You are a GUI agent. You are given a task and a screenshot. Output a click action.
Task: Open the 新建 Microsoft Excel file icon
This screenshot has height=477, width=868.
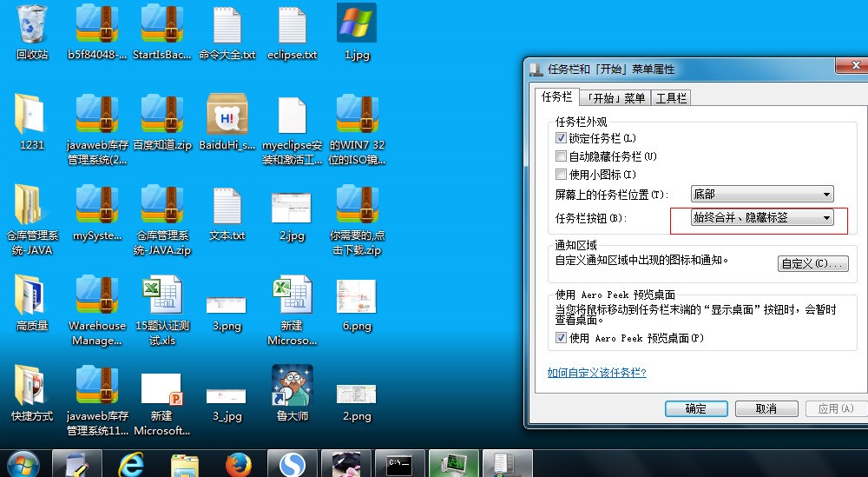coord(292,295)
